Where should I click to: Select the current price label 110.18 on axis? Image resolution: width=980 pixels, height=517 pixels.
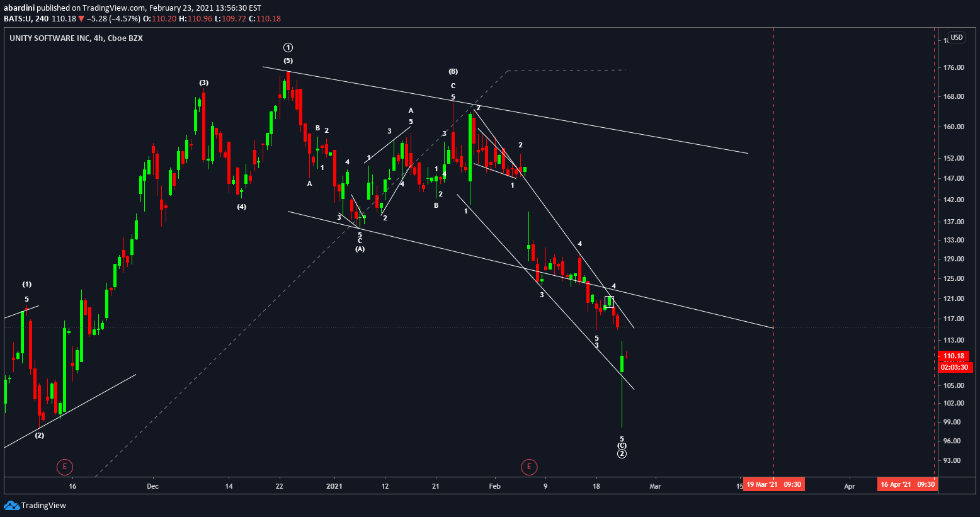click(x=954, y=356)
